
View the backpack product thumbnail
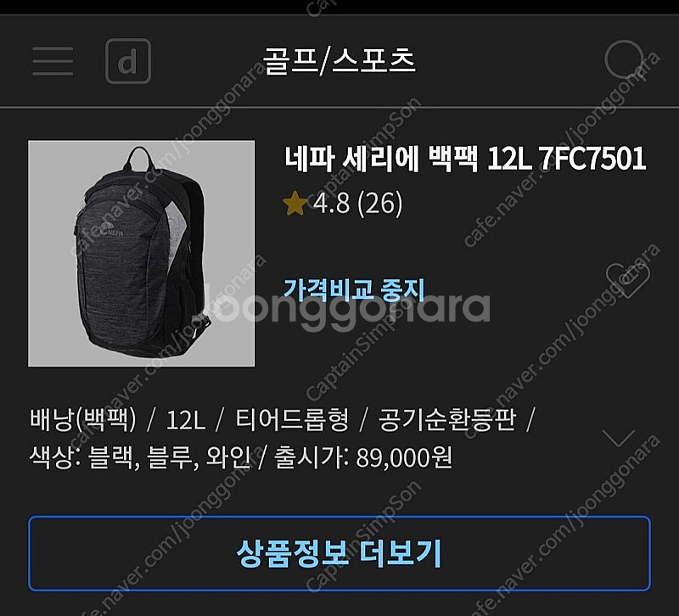(x=141, y=253)
